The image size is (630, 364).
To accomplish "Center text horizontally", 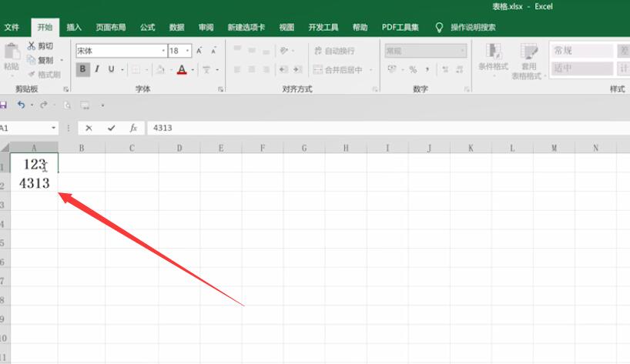I will pos(252,69).
